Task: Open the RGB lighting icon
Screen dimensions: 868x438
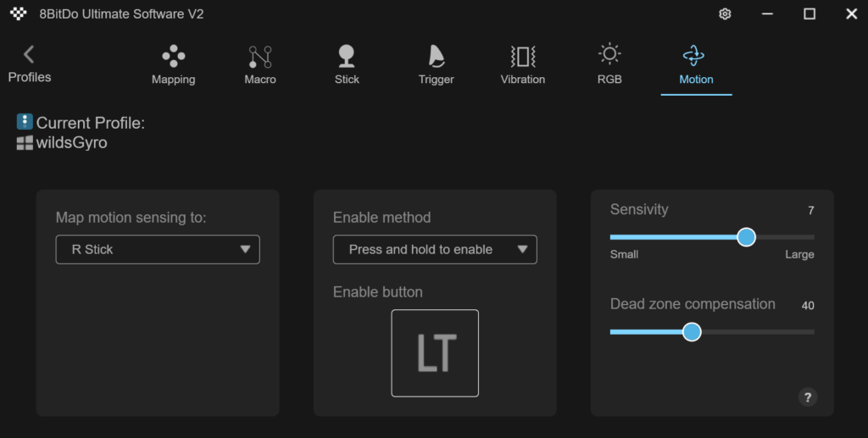Action: point(609,53)
